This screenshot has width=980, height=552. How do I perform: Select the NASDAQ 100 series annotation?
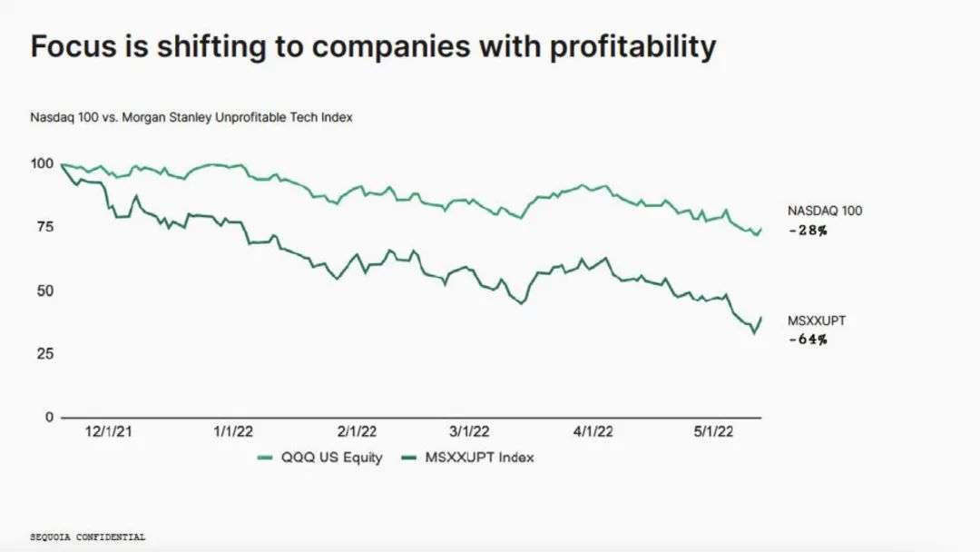(x=824, y=211)
